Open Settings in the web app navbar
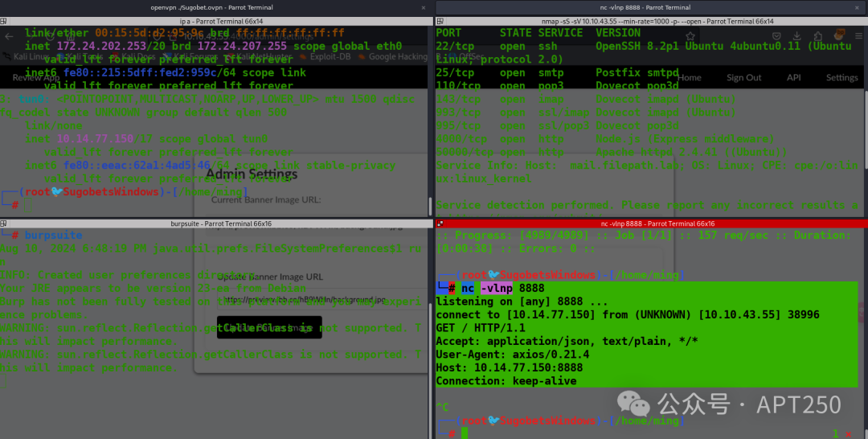Viewport: 868px width, 439px height. pyautogui.click(x=842, y=77)
